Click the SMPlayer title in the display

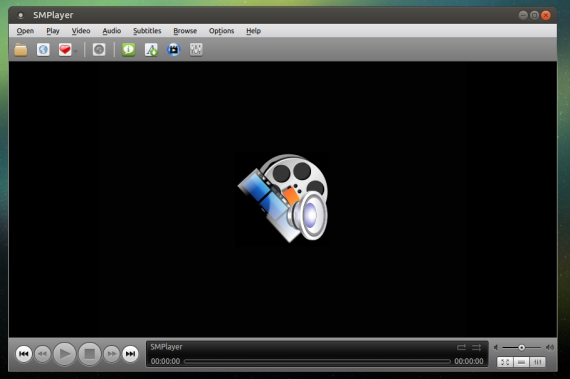pos(166,347)
